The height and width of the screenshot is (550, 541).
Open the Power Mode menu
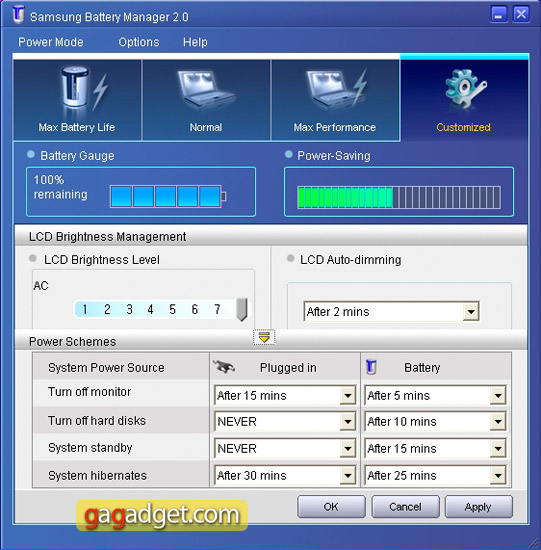(x=51, y=42)
